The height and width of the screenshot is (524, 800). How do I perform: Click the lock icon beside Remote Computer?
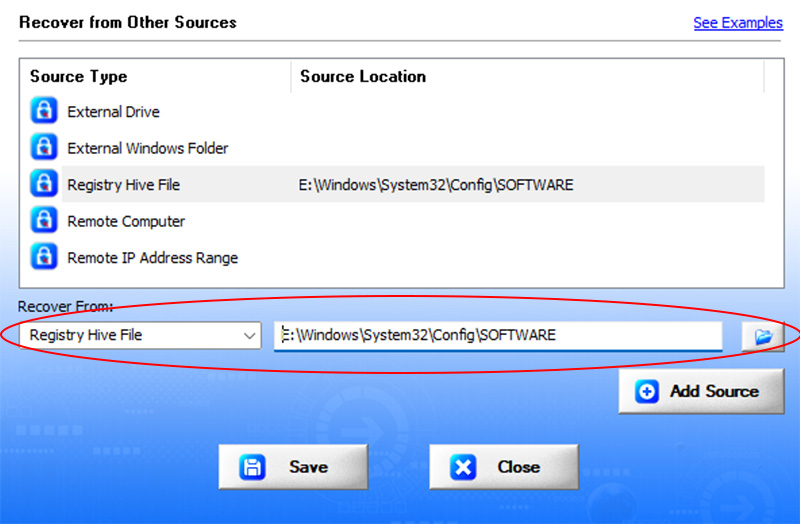click(44, 220)
